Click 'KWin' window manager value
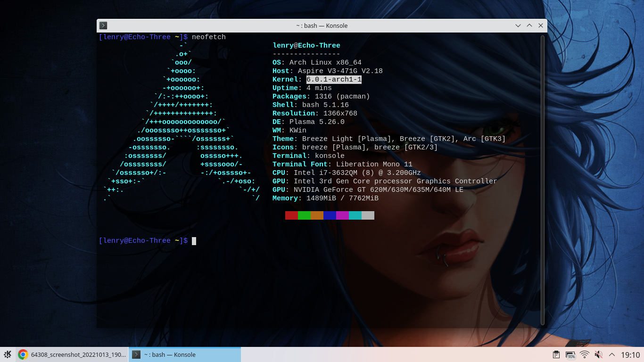This screenshot has width=644, height=362. tap(298, 131)
